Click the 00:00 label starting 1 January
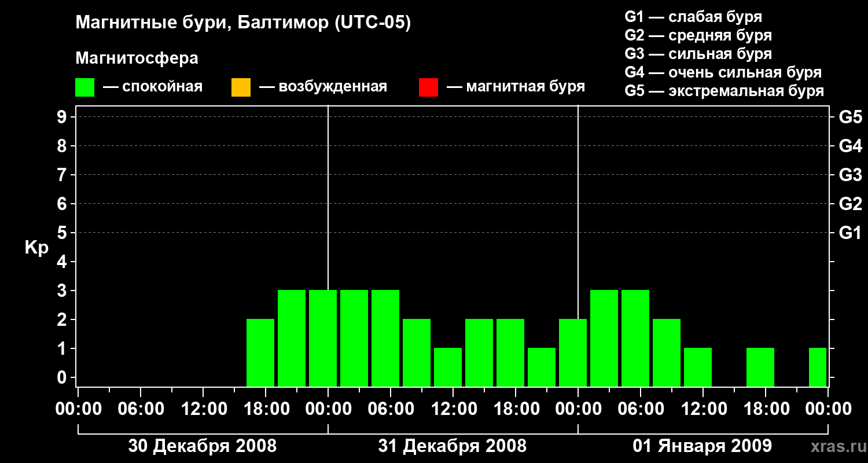Image resolution: width=868 pixels, height=463 pixels. (578, 409)
